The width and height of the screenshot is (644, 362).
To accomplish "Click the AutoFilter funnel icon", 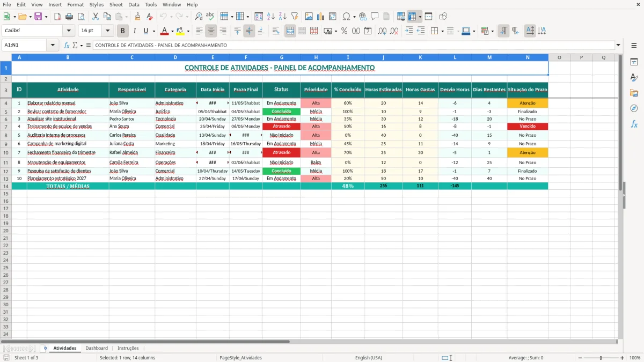I will click(x=294, y=17).
